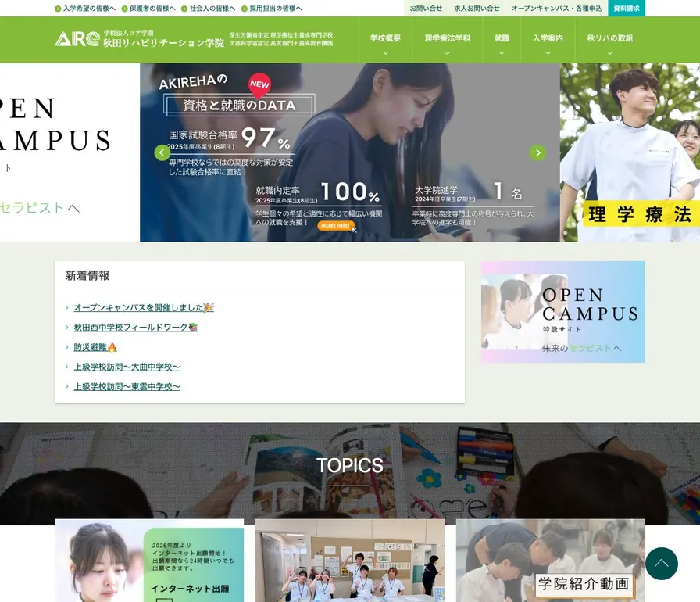The height and width of the screenshot is (602, 700).
Task: Click 新着情報 heading
Action: pos(87,275)
